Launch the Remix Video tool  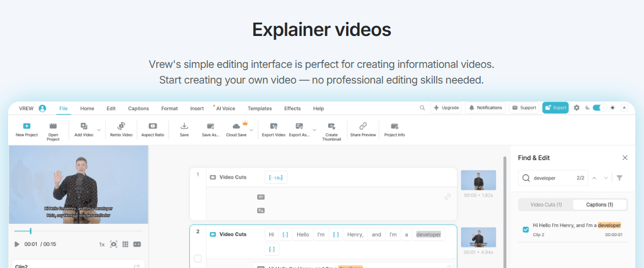pos(121,126)
